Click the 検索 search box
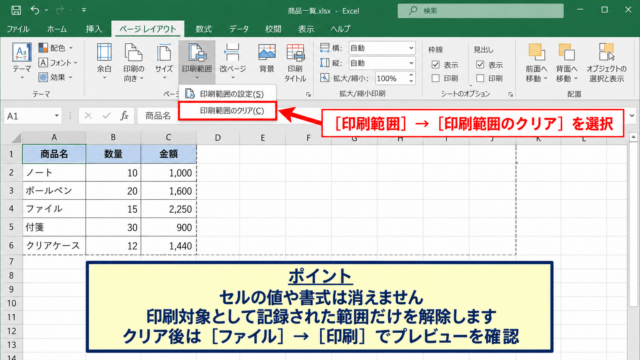The height and width of the screenshot is (360, 640). point(481,11)
